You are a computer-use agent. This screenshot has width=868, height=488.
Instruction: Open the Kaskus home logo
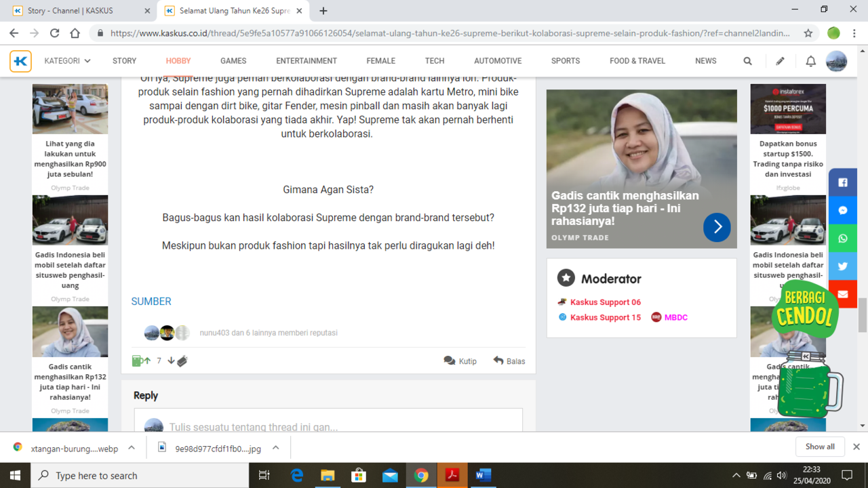click(20, 61)
